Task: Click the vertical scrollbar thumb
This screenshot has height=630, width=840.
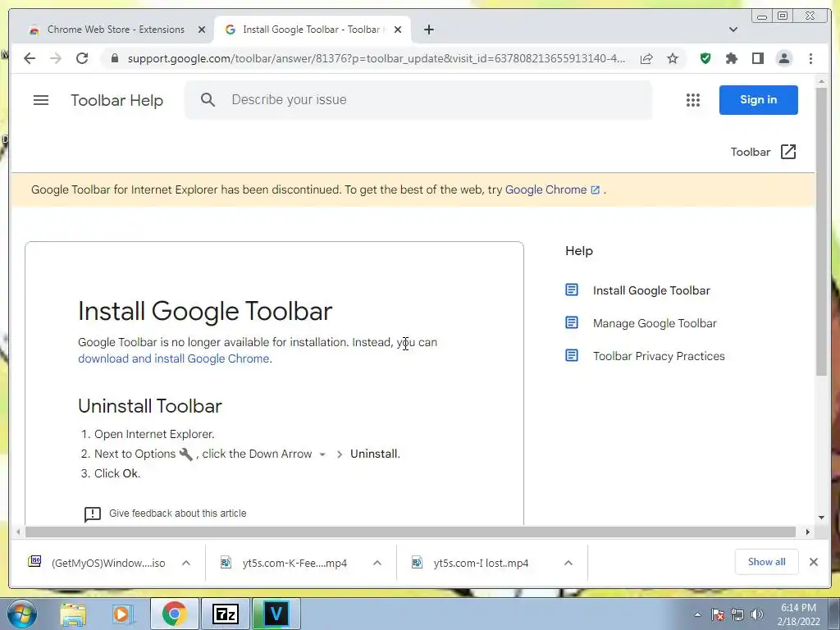Action: pyautogui.click(x=822, y=231)
